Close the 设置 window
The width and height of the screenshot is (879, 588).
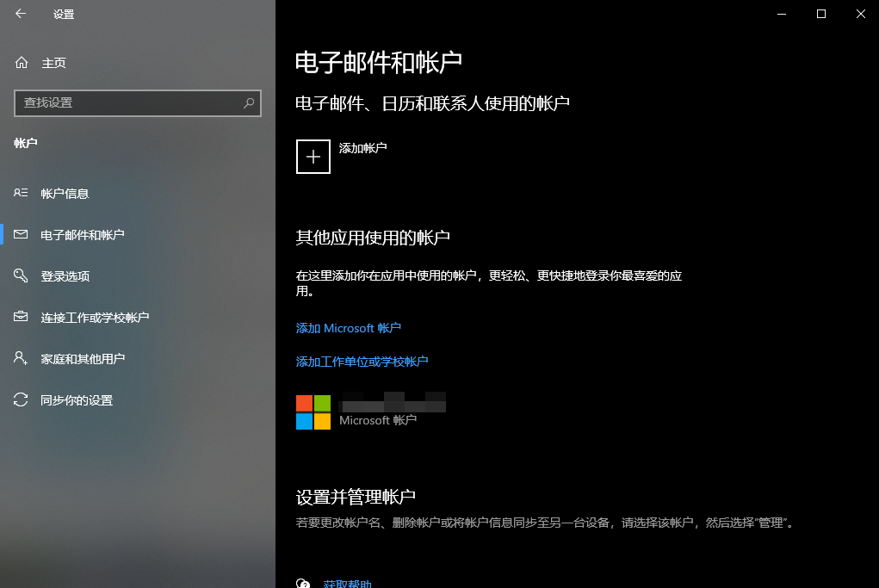861,14
